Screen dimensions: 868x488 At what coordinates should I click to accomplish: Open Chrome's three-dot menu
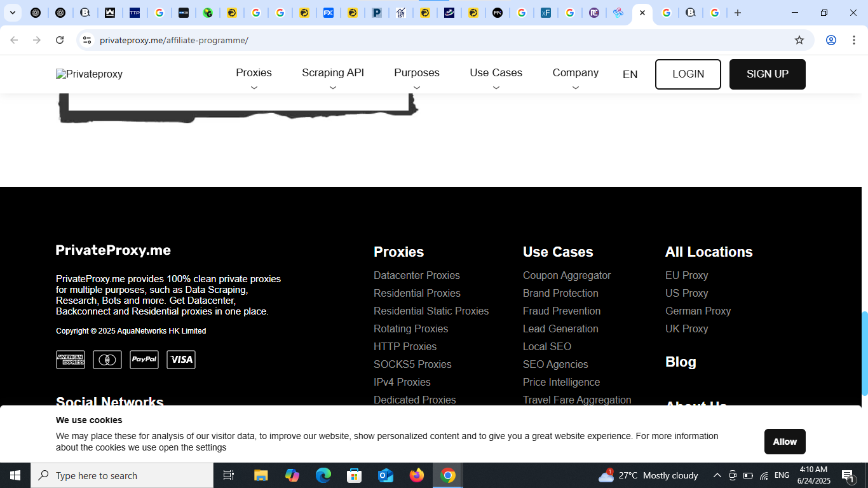[854, 40]
